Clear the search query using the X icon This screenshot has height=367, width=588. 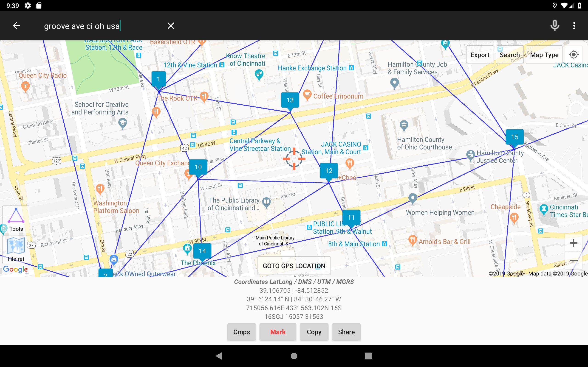171,25
